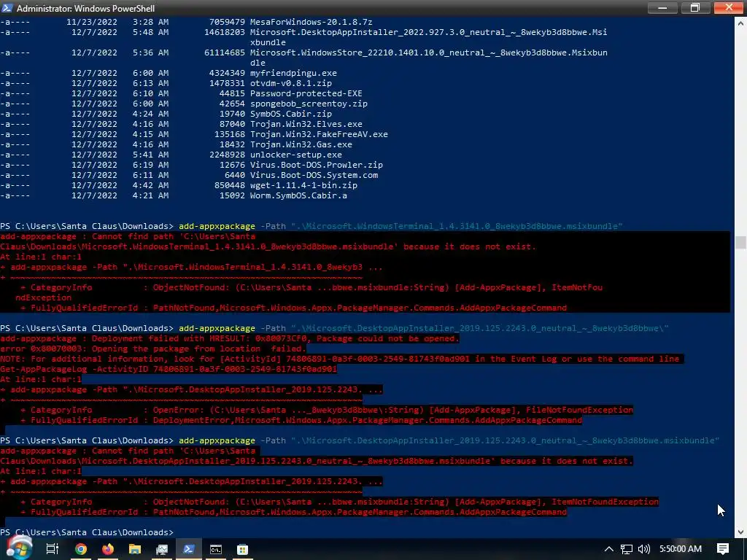Click the wget-1.11.4-1-bin.zip file name
The image size is (747, 560).
tap(303, 185)
